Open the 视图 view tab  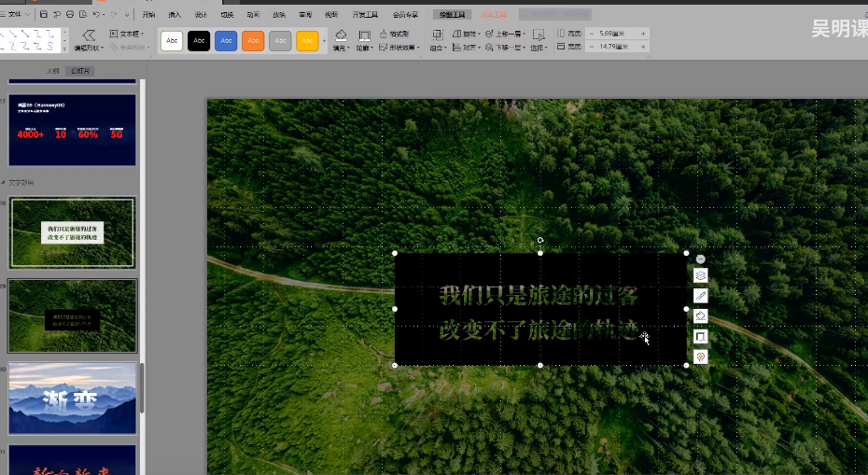click(331, 15)
